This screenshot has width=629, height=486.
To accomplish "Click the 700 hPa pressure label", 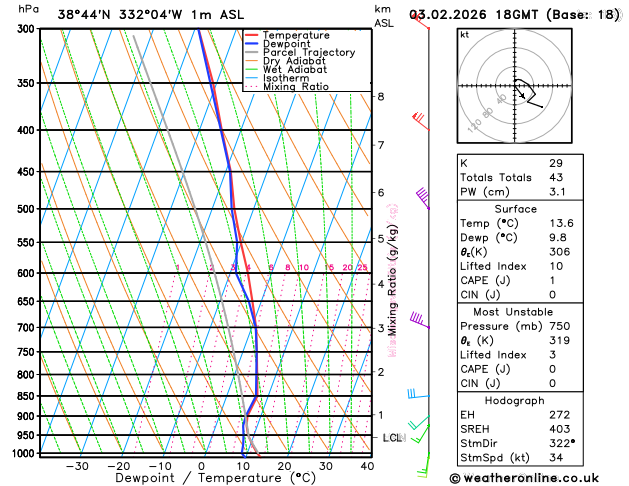I will (28, 328).
